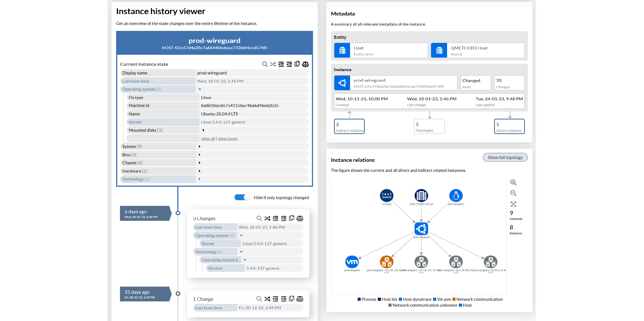Viewport: 644px width, 321px height.
Task: Click the Topologies count tile
Action: click(429, 127)
